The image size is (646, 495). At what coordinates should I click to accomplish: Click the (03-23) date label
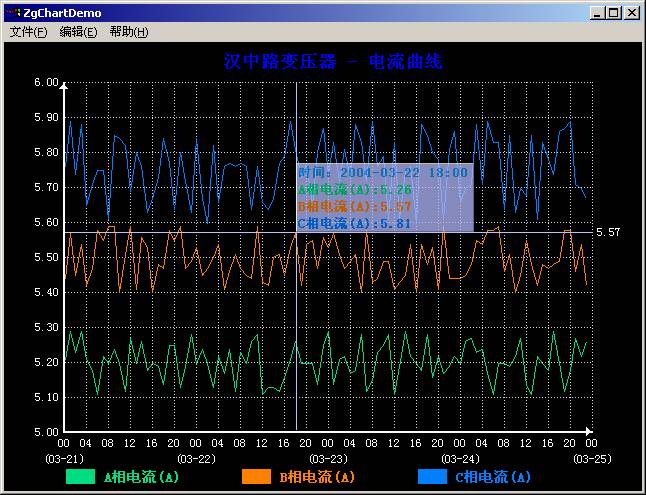pyautogui.click(x=328, y=459)
